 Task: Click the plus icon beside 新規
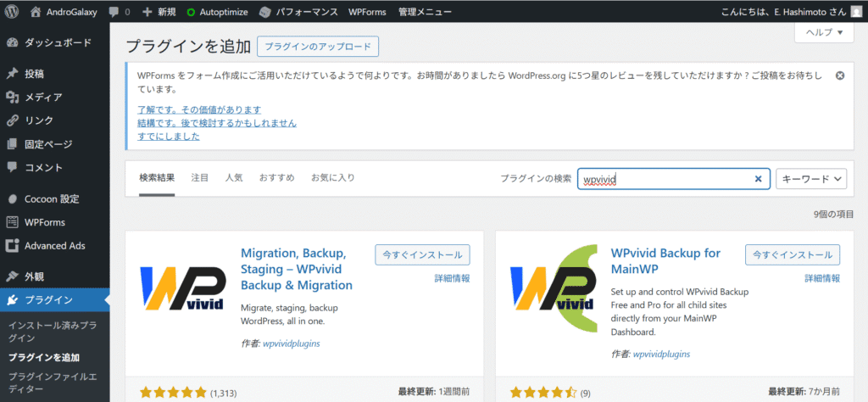point(147,11)
